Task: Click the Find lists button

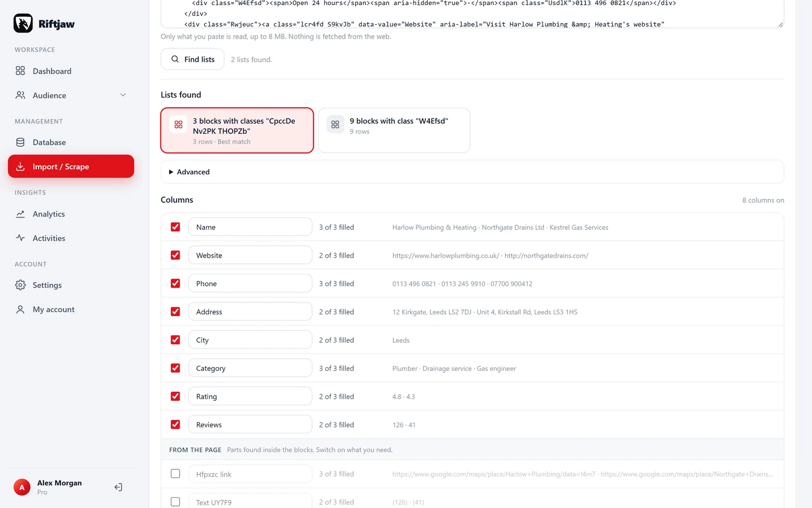Action: tap(192, 59)
